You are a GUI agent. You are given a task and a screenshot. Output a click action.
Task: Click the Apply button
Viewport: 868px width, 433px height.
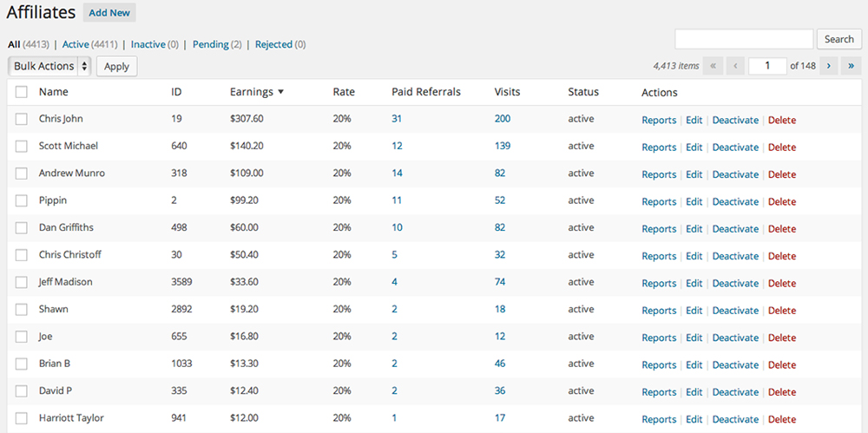pos(116,67)
